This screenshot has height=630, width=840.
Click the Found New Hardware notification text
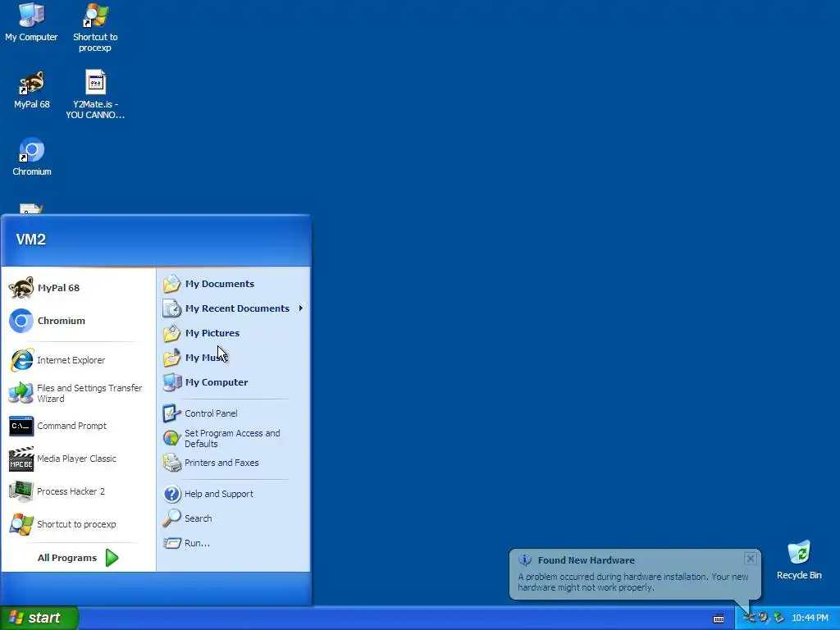click(x=632, y=582)
